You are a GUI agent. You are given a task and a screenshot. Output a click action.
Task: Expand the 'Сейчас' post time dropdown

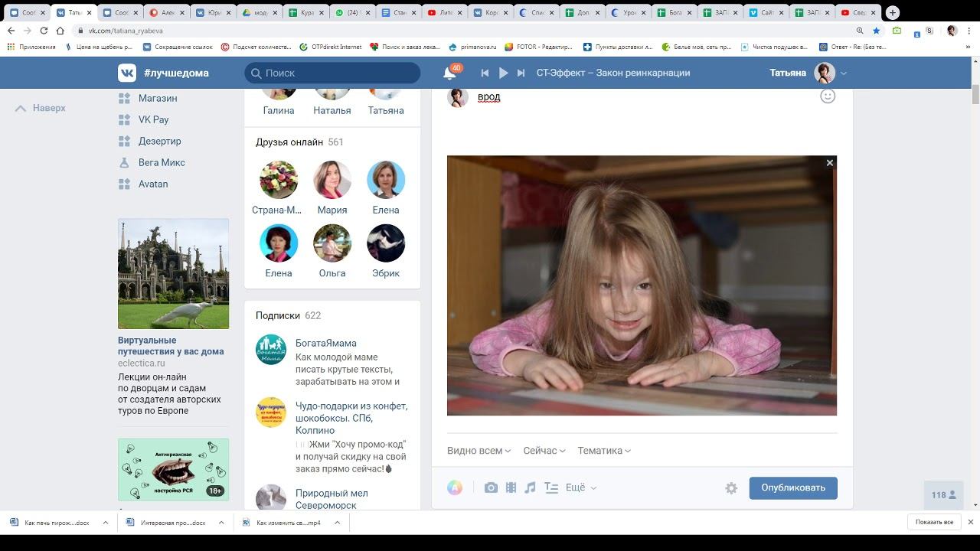click(544, 451)
